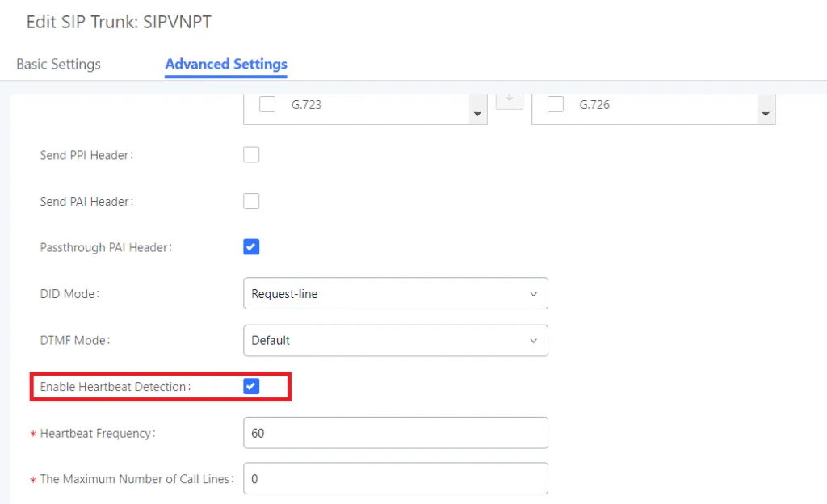This screenshot has height=504, width=827.
Task: Uncheck Passthrough PAI Header
Action: pyautogui.click(x=251, y=246)
